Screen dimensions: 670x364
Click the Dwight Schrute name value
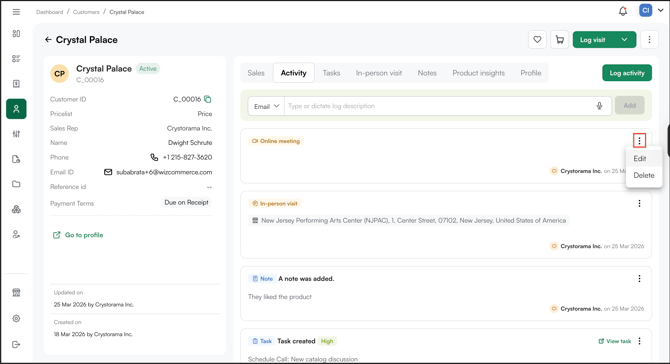coord(190,143)
